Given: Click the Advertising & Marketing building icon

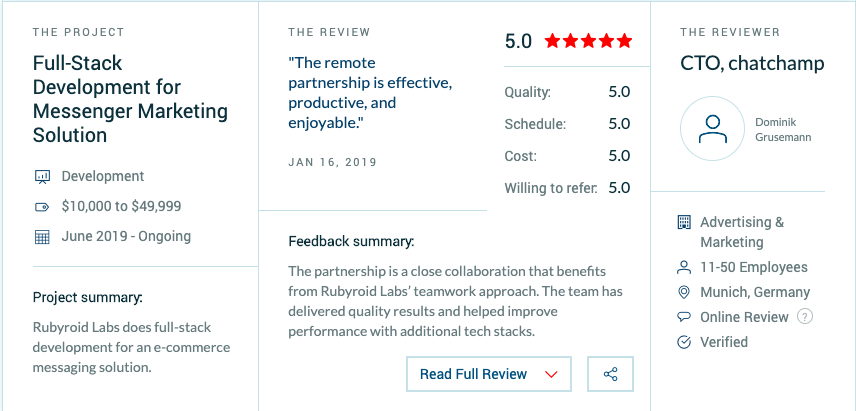Looking at the screenshot, I should coord(684,222).
